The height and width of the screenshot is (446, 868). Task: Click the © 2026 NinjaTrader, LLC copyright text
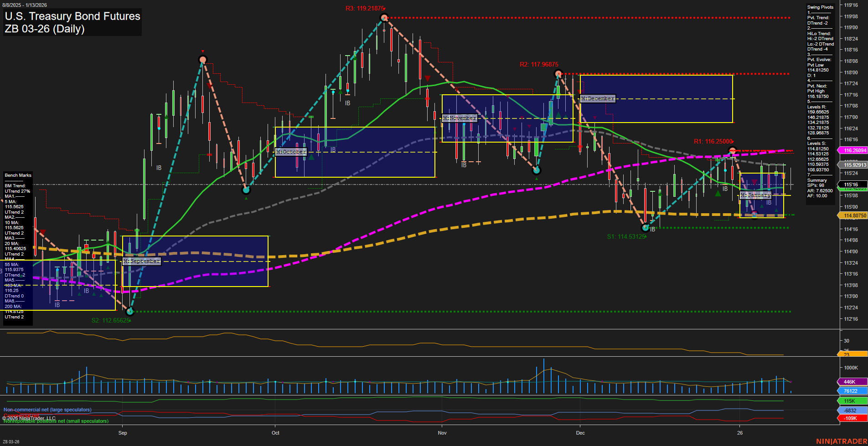(x=28, y=418)
